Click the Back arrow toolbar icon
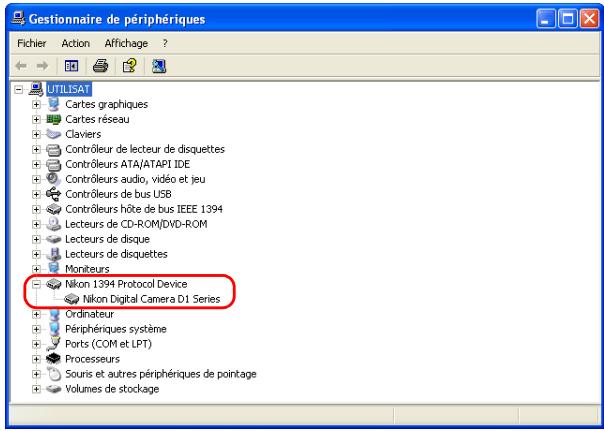 tap(21, 66)
